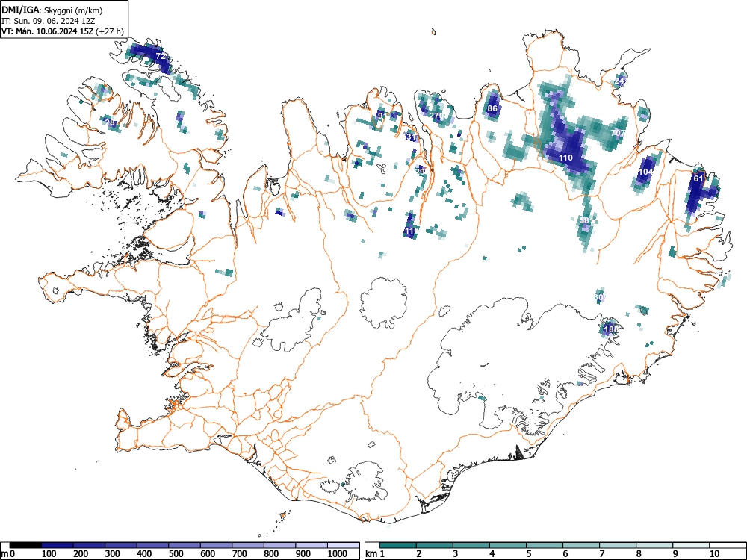This screenshot has height=560, width=747.
Task: Click the 2 tick label on the km legend
Action: (x=419, y=553)
